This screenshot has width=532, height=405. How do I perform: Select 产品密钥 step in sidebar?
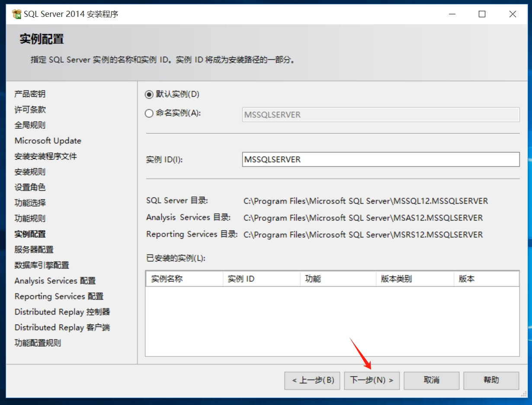click(x=30, y=94)
